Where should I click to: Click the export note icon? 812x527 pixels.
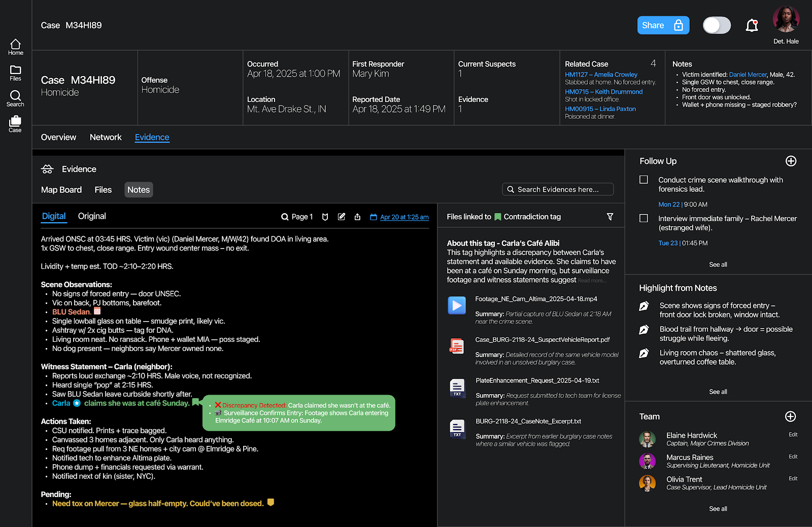point(357,217)
